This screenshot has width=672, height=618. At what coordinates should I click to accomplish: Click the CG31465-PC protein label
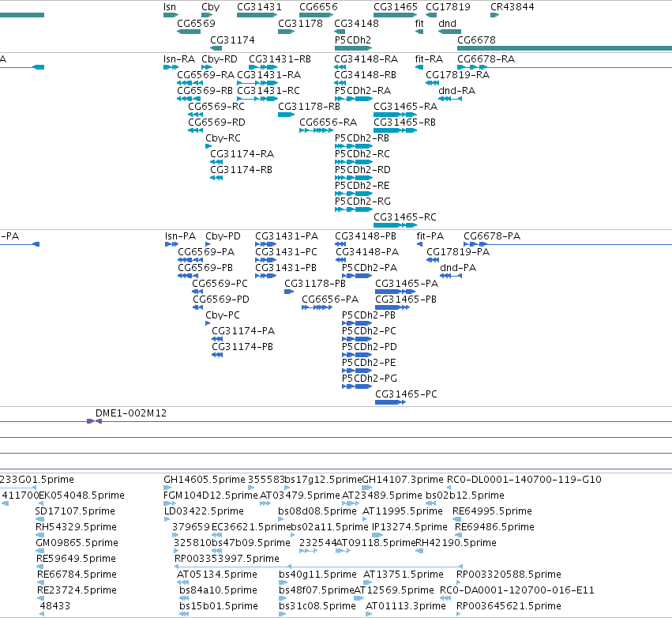(407, 394)
